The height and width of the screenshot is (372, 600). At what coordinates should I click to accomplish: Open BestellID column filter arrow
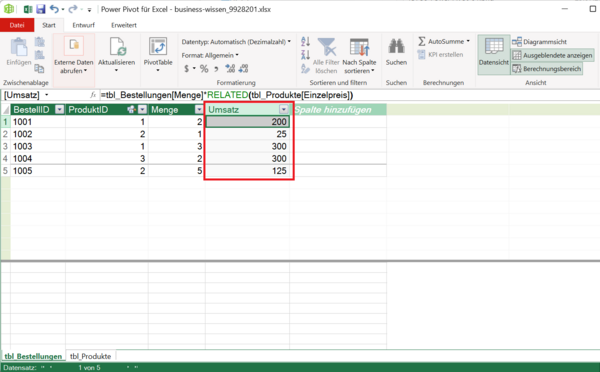pos(59,110)
